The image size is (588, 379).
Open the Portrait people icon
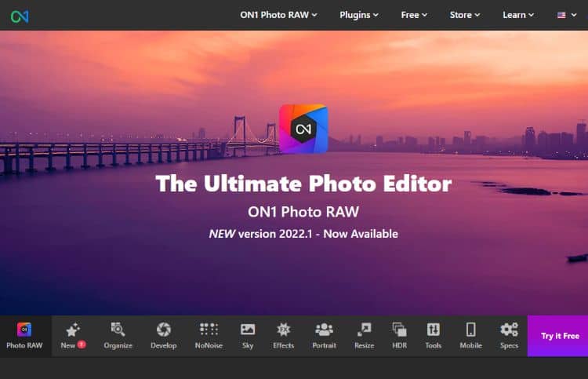pyautogui.click(x=324, y=330)
